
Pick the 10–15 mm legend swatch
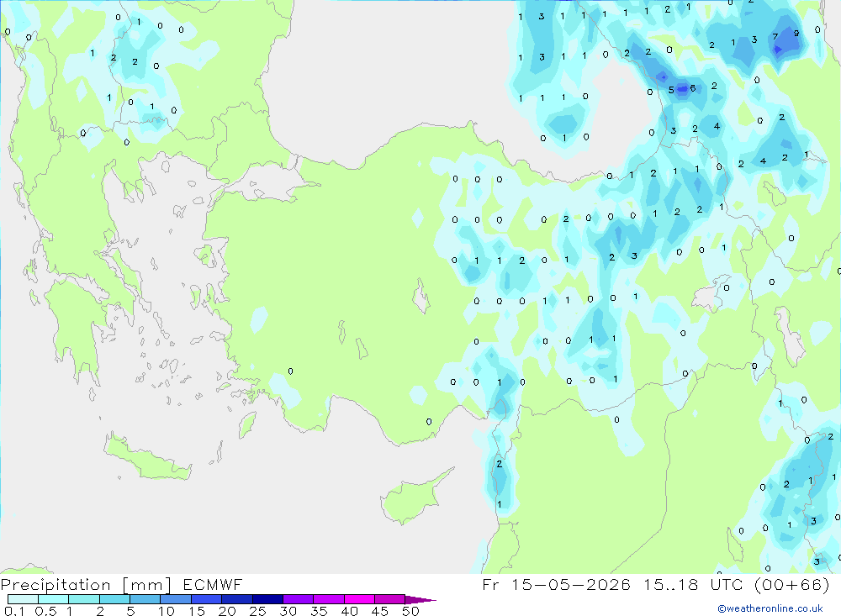176,599
